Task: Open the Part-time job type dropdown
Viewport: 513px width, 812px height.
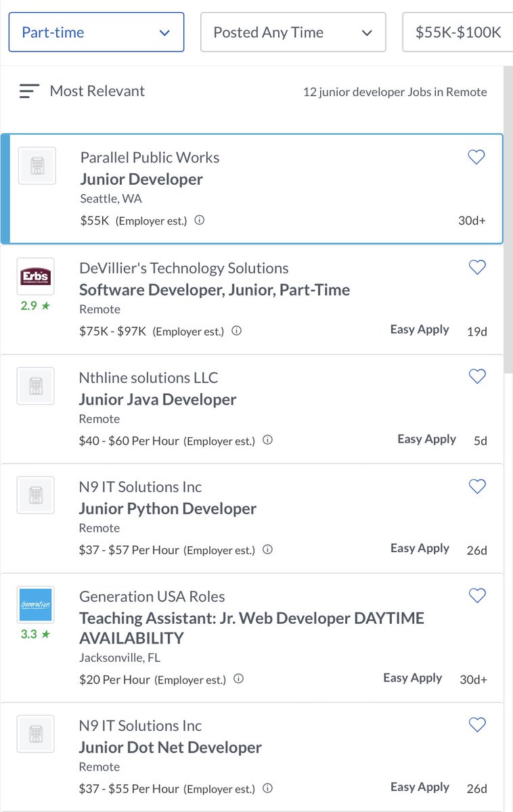Action: point(96,32)
